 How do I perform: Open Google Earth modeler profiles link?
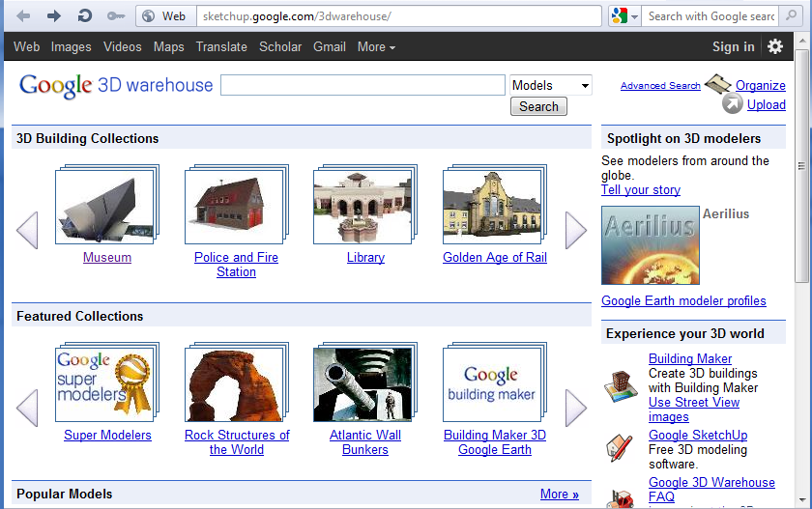click(x=683, y=300)
